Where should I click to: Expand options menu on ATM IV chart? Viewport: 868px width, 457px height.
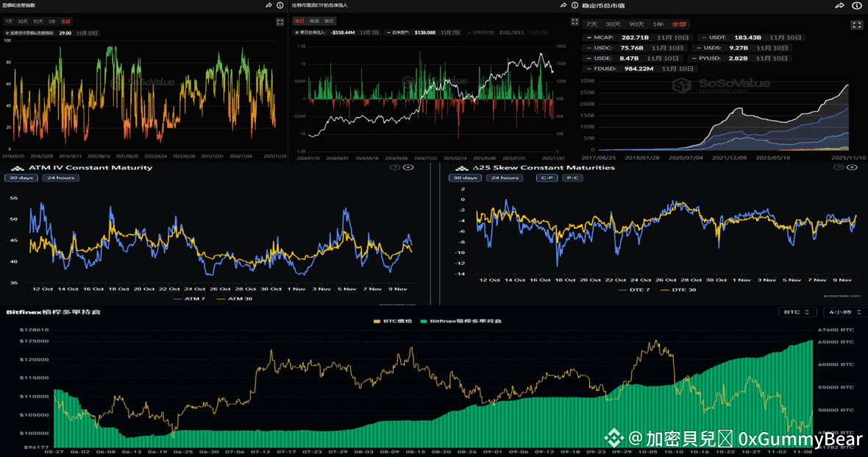pyautogui.click(x=409, y=168)
